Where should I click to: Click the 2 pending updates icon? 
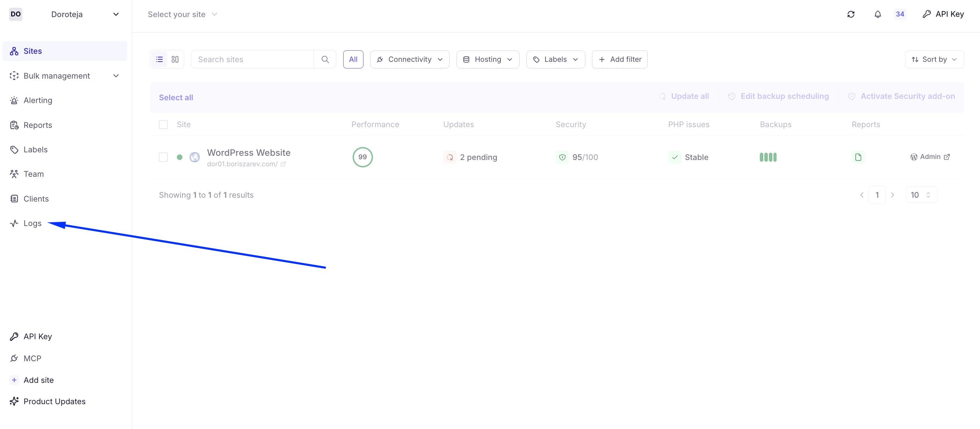(x=450, y=157)
